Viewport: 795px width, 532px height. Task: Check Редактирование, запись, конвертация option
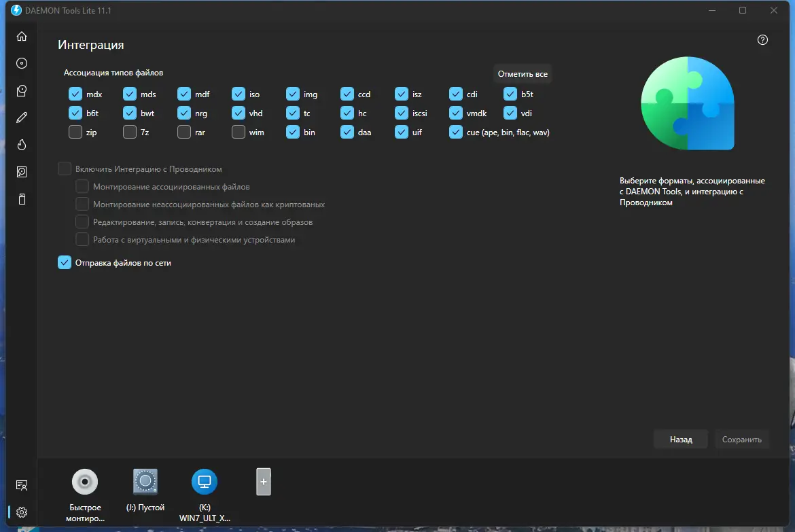pyautogui.click(x=82, y=221)
